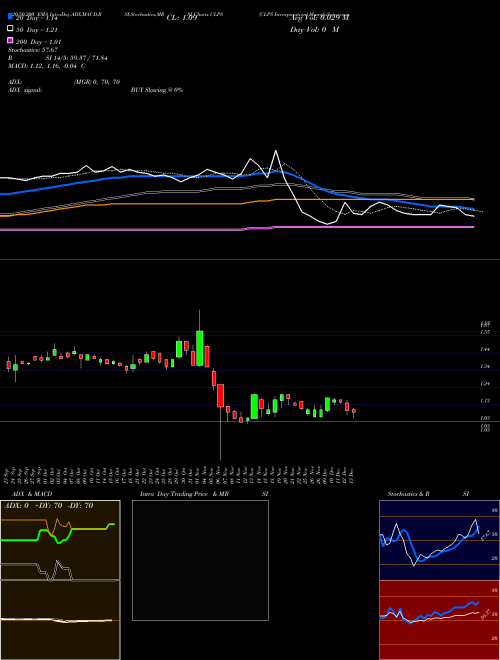Click the magenta 200 Day legend swatch

point(11,41)
